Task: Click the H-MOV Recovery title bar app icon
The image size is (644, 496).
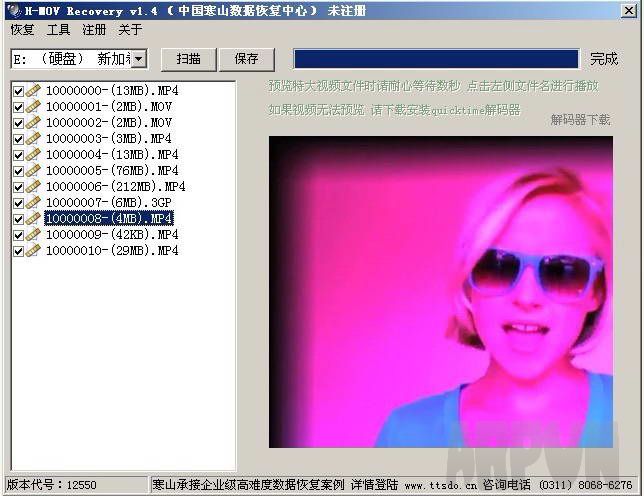Action: (x=14, y=10)
